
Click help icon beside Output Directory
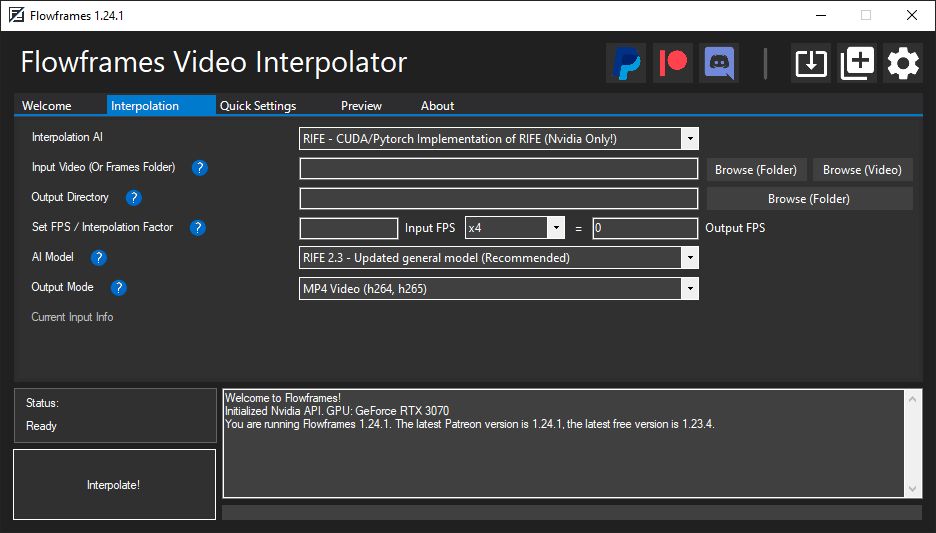(134, 198)
